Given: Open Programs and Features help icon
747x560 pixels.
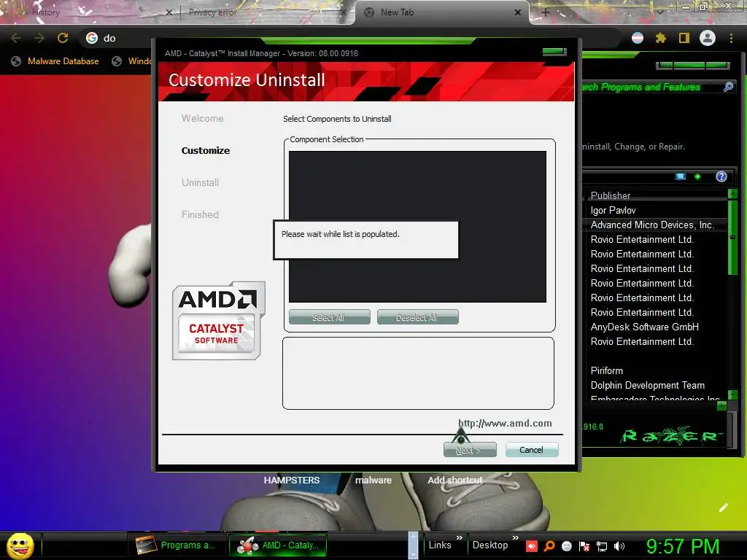Looking at the screenshot, I should [721, 176].
